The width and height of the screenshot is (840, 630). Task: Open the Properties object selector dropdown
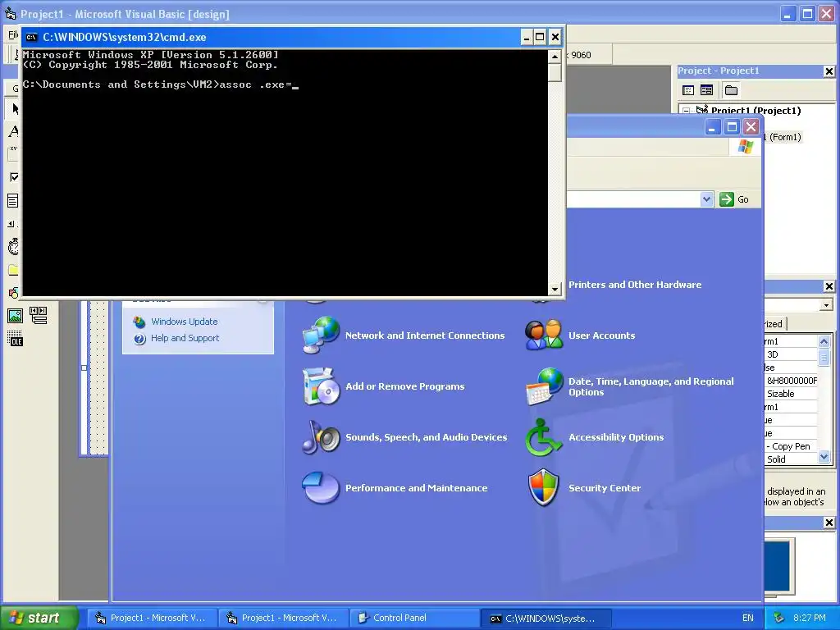pos(827,305)
